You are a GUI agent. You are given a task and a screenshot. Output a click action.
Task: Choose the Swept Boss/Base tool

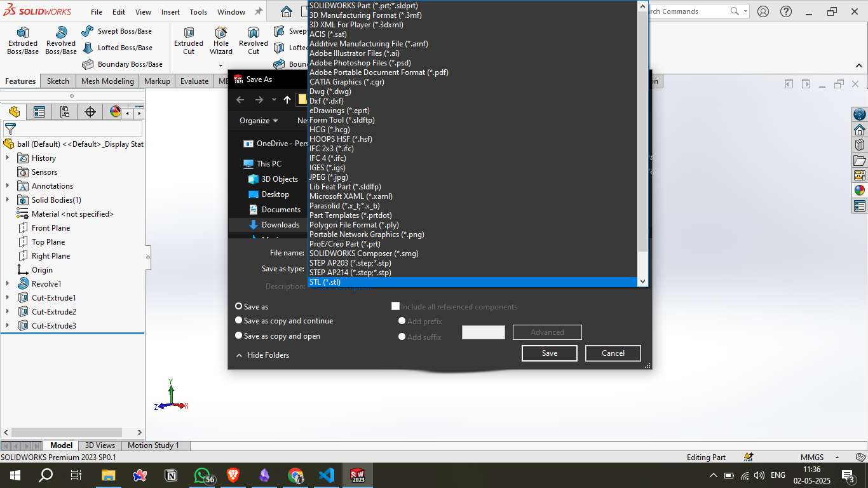click(x=117, y=31)
